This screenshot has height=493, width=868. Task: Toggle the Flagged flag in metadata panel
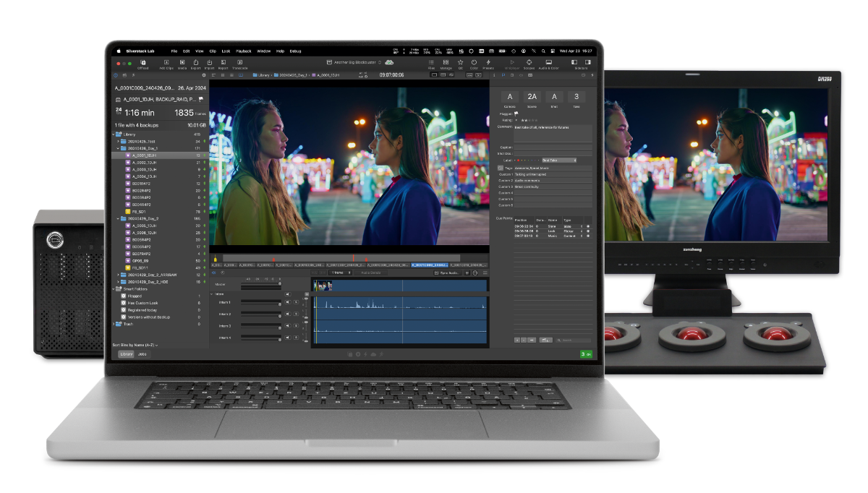[x=516, y=113]
